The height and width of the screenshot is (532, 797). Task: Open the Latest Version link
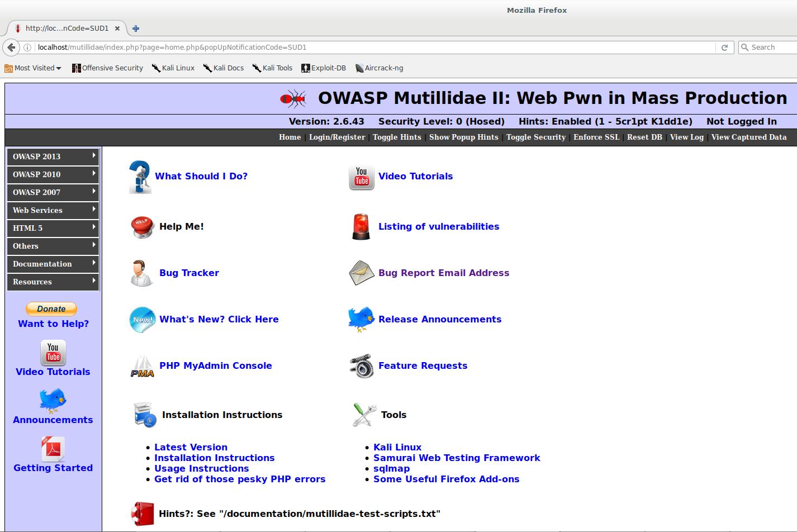[191, 447]
